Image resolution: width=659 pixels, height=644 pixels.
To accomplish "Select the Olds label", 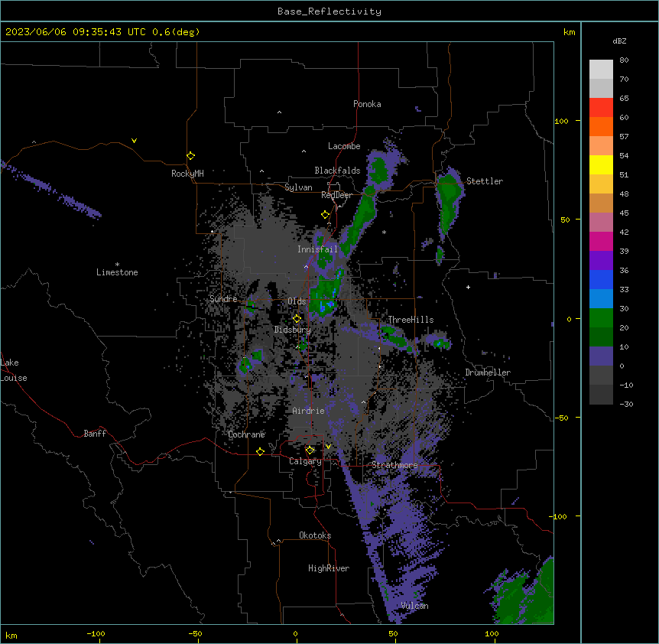I will pyautogui.click(x=297, y=301).
